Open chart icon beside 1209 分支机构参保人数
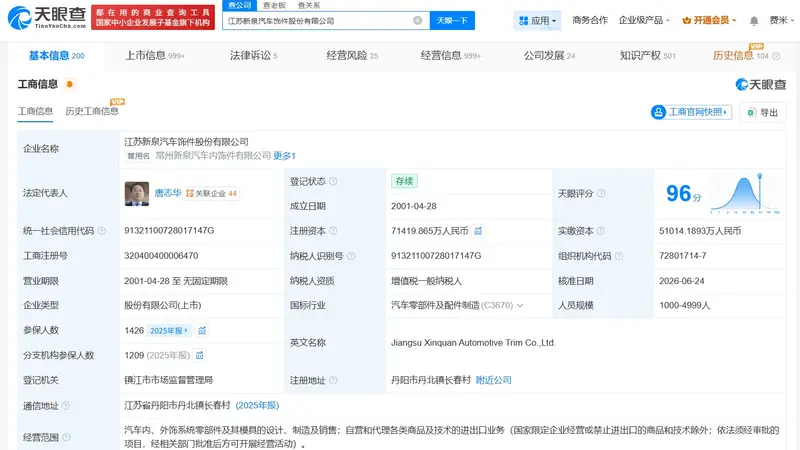 coord(199,355)
